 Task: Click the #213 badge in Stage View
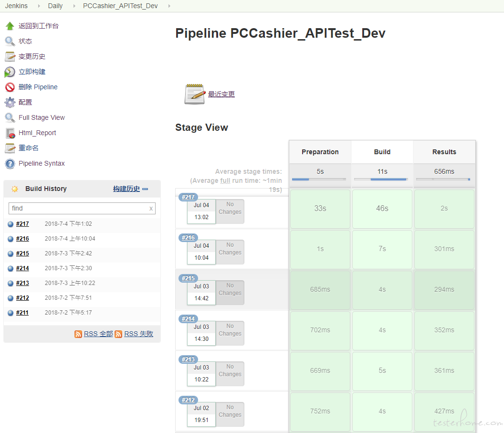click(x=188, y=359)
